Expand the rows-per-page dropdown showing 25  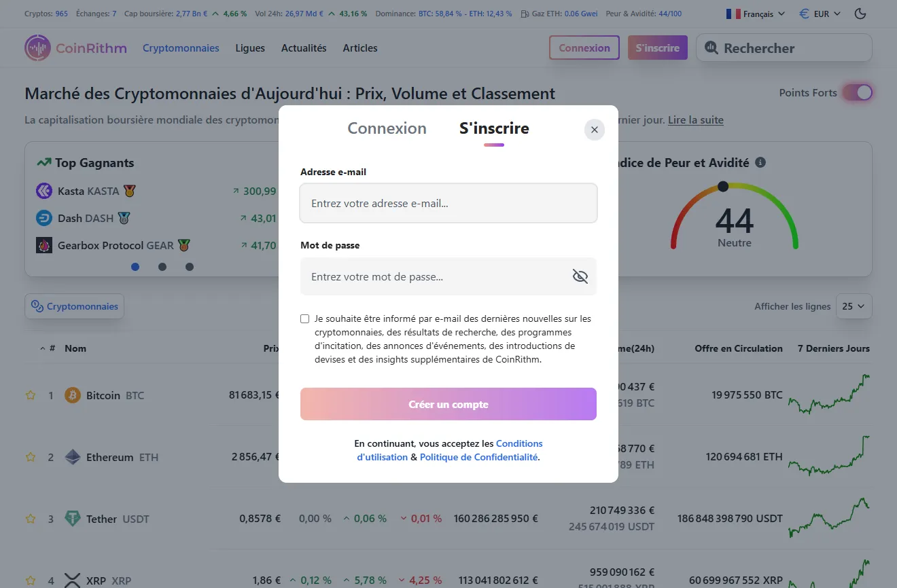click(854, 306)
